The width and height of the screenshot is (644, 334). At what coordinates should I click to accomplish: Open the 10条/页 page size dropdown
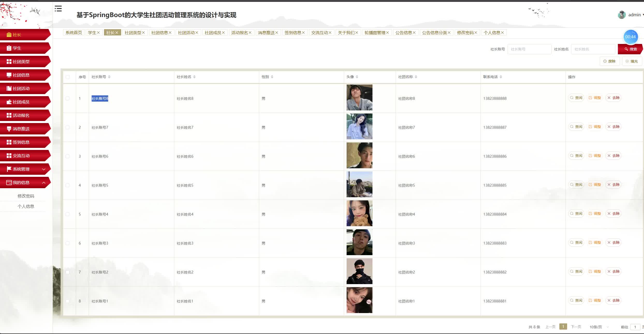(x=598, y=327)
